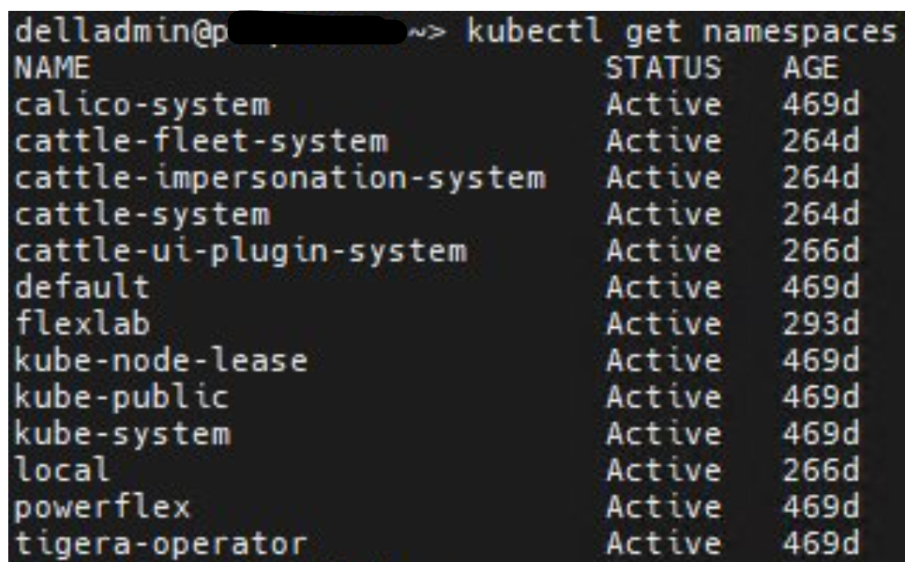Select the powerflex namespace entry

pyautogui.click(x=102, y=508)
